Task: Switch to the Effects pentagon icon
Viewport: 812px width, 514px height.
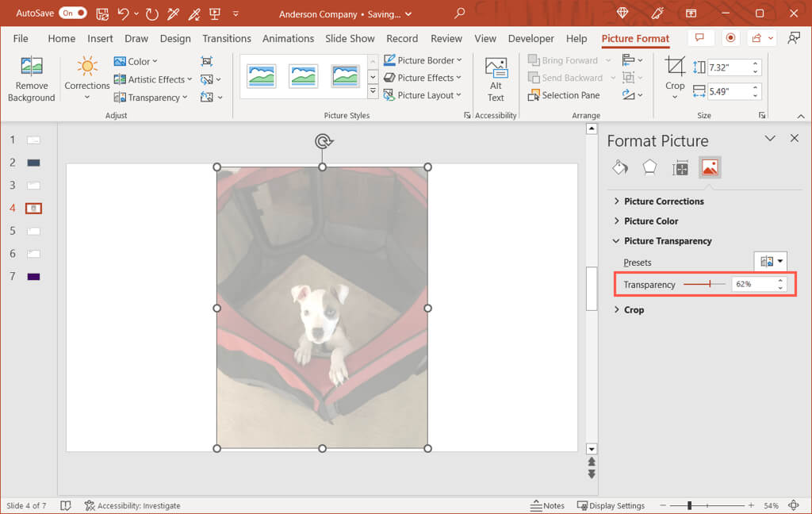Action: pyautogui.click(x=649, y=167)
